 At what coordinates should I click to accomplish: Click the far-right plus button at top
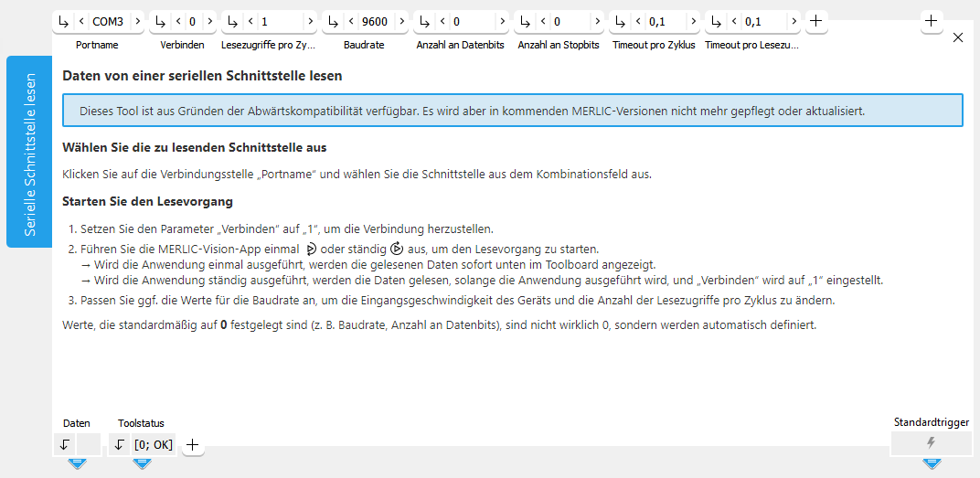tap(931, 21)
